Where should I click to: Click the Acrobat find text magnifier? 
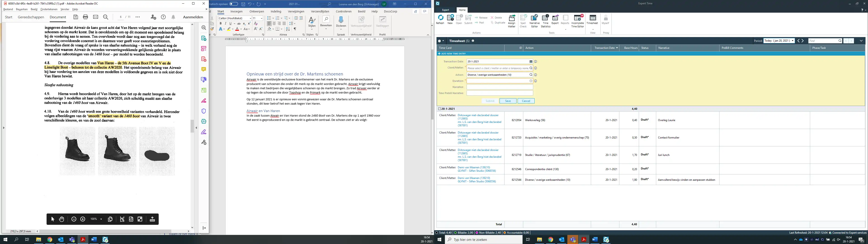click(106, 17)
